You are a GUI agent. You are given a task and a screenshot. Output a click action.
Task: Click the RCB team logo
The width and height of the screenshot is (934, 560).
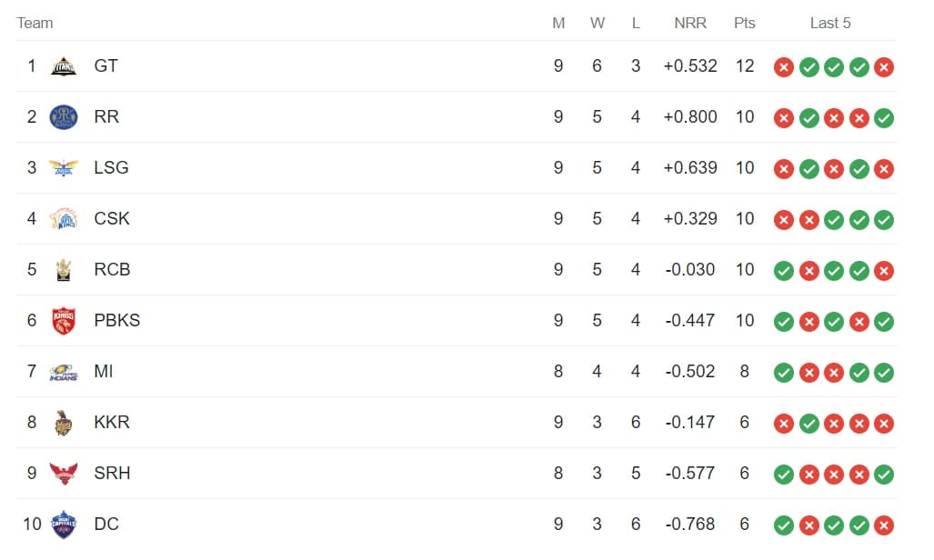click(64, 270)
